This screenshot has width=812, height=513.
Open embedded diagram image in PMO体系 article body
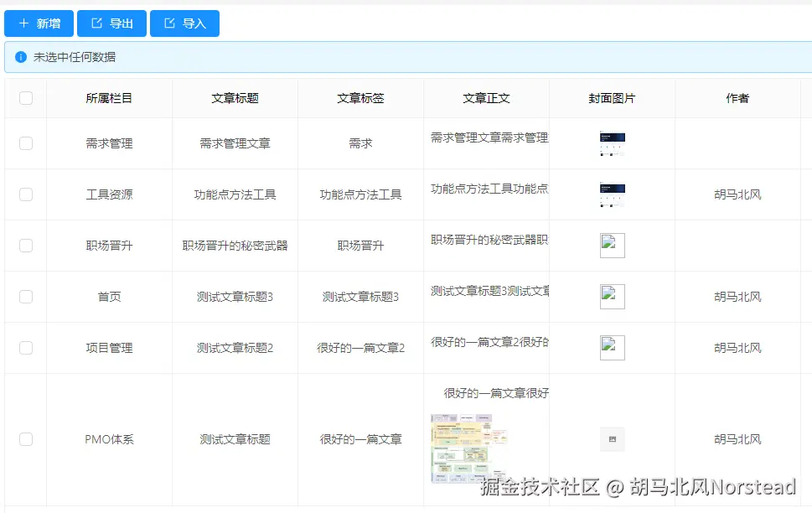pos(468,448)
